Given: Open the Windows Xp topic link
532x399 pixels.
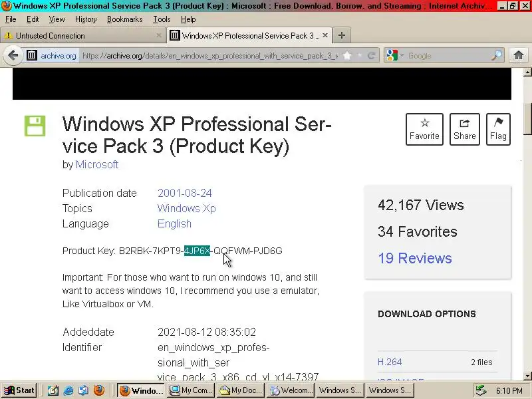Looking at the screenshot, I should click(x=187, y=208).
